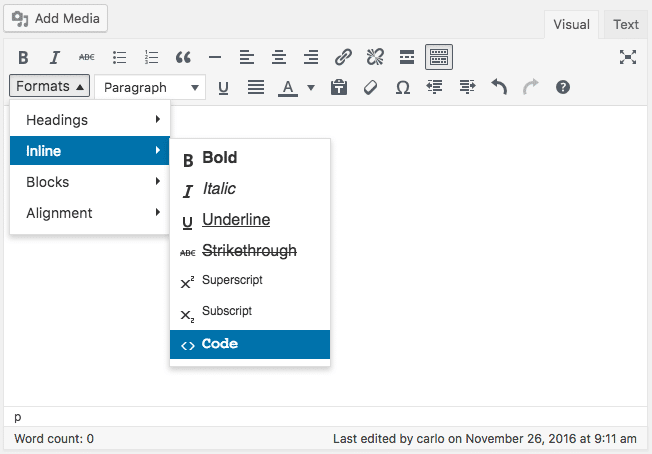652x454 pixels.
Task: Select Code from the Inline submenu
Action: click(250, 344)
